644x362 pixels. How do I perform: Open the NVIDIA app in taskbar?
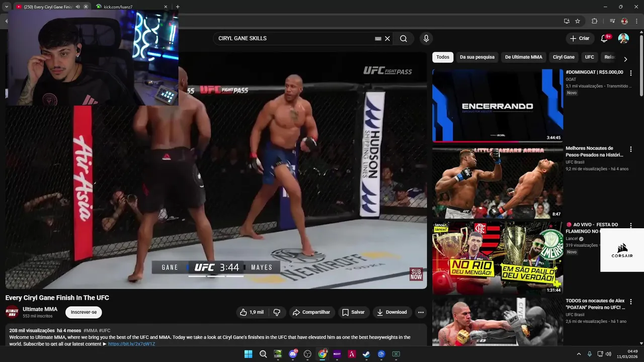point(278,354)
